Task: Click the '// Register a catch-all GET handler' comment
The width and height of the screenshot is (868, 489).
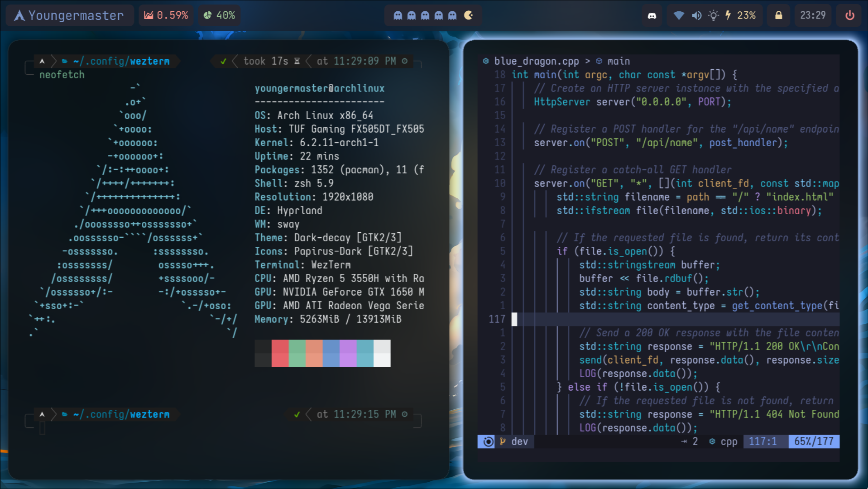Action: [633, 170]
